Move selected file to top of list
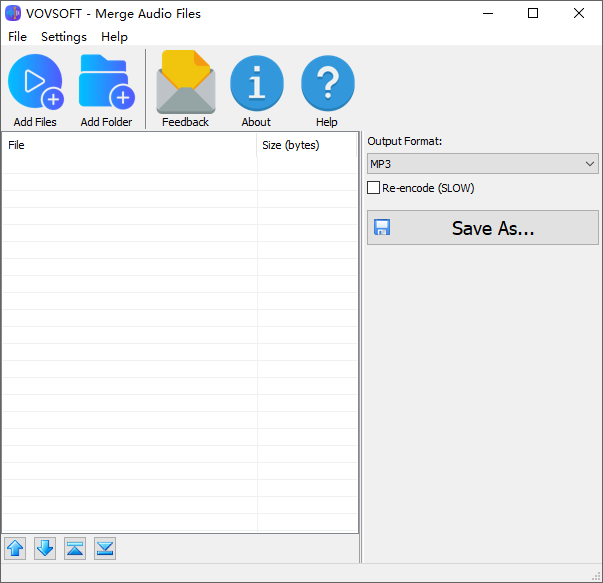The height and width of the screenshot is (583, 603). click(75, 548)
